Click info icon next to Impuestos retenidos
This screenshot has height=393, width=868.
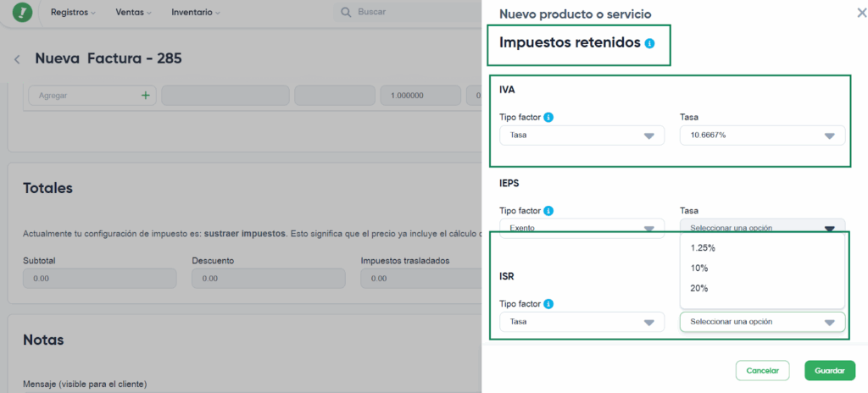point(649,43)
